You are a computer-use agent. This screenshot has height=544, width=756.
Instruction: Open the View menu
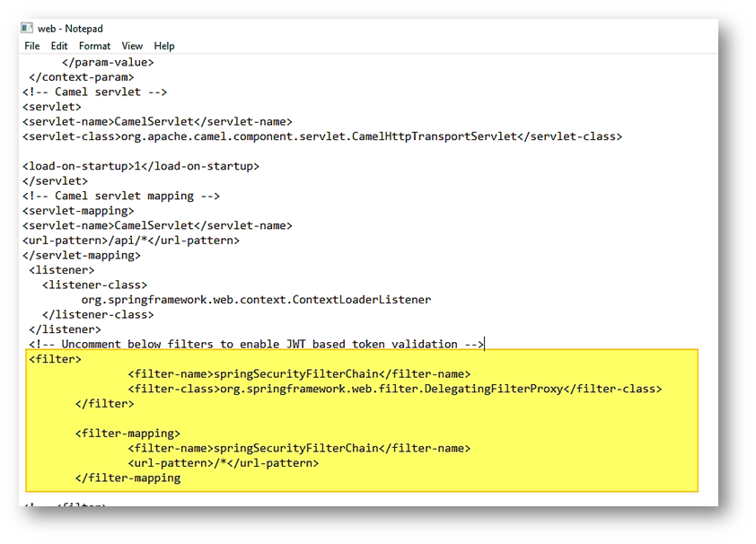(x=132, y=46)
